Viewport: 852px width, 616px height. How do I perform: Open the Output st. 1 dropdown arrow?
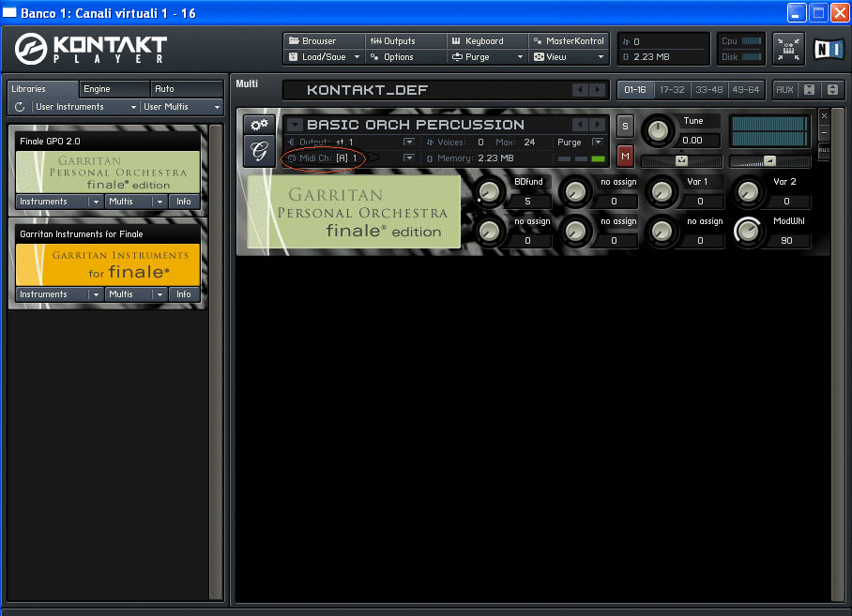408,143
